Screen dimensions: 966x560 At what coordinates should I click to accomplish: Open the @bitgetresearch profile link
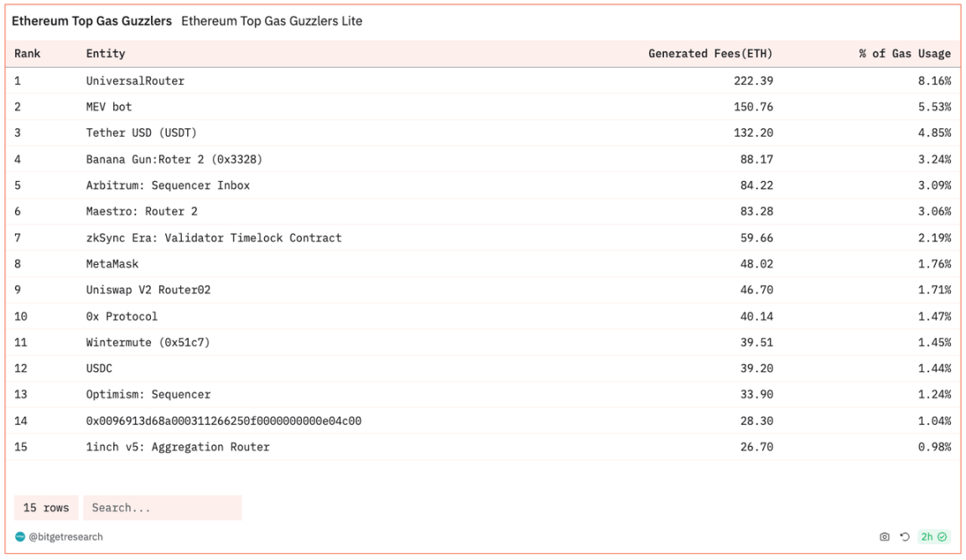tap(65, 537)
